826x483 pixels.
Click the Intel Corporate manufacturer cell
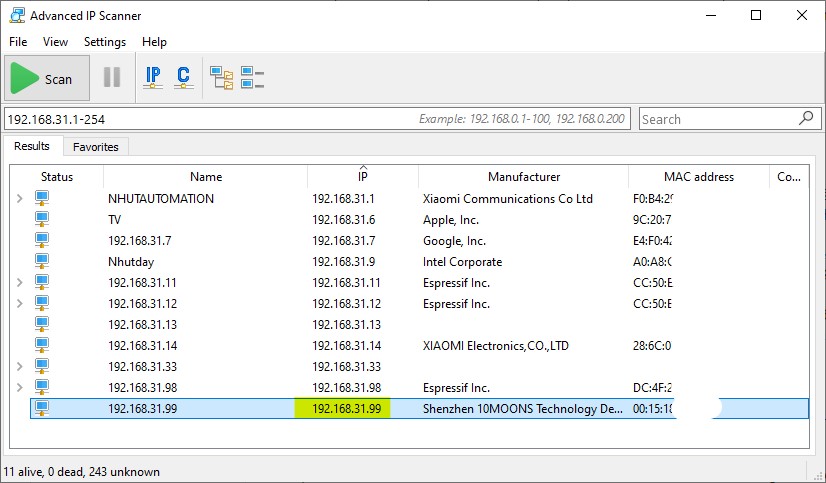click(x=462, y=262)
